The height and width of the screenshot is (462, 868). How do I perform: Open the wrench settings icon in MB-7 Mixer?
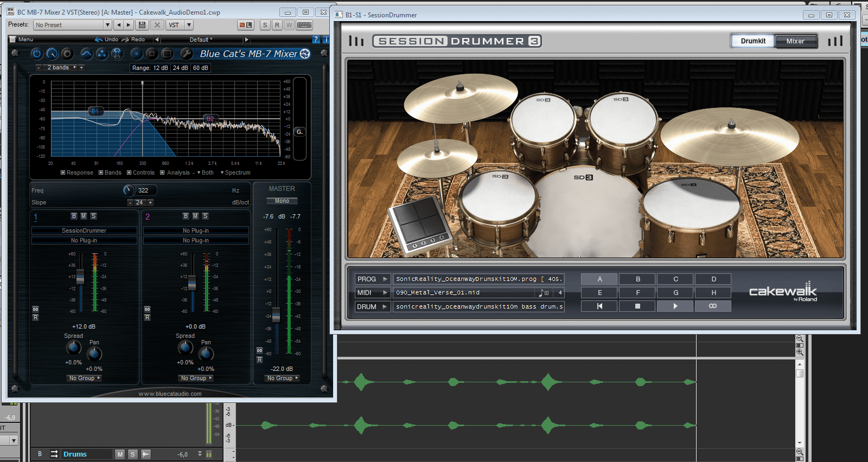coord(186,54)
